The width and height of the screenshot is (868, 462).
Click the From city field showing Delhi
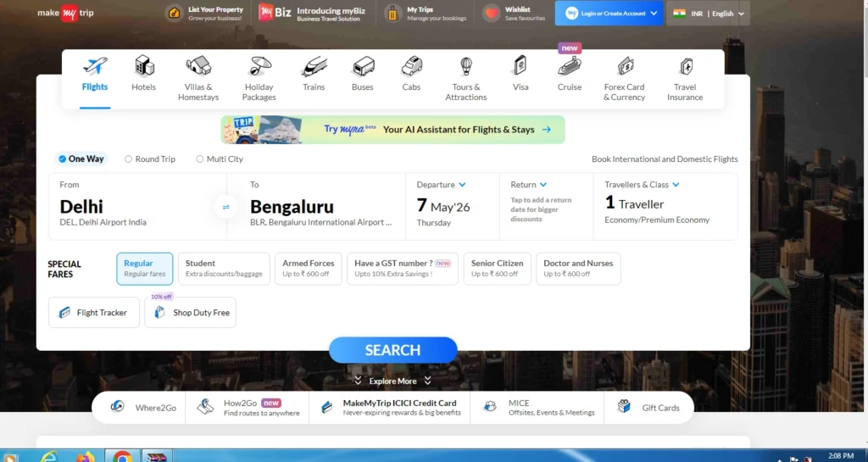click(x=137, y=206)
